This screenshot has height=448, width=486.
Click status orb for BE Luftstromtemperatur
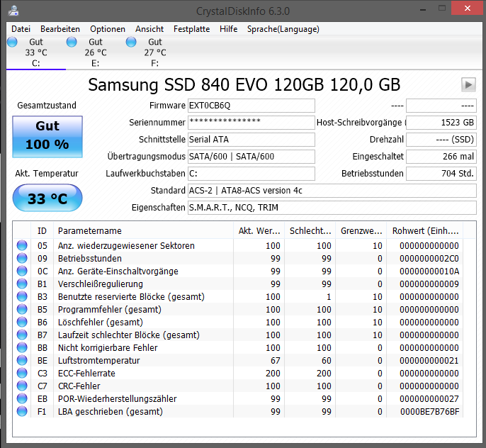tap(22, 360)
